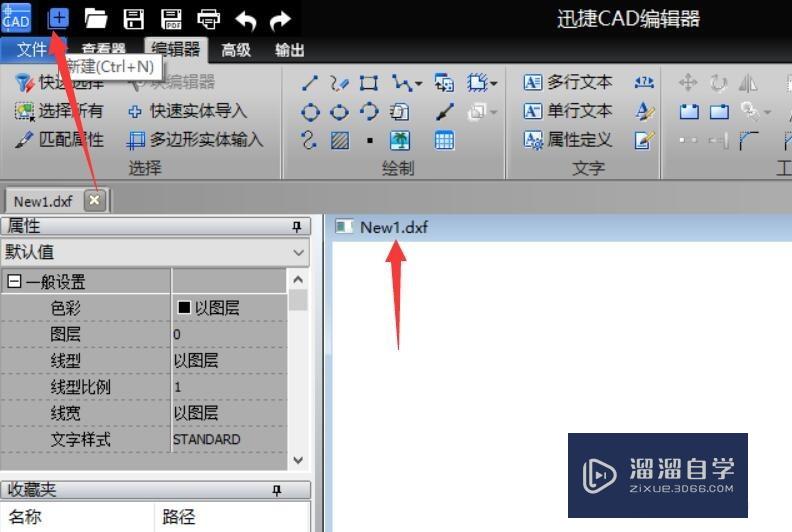Click the Save as PDF icon
The width and height of the screenshot is (792, 532).
click(171, 19)
